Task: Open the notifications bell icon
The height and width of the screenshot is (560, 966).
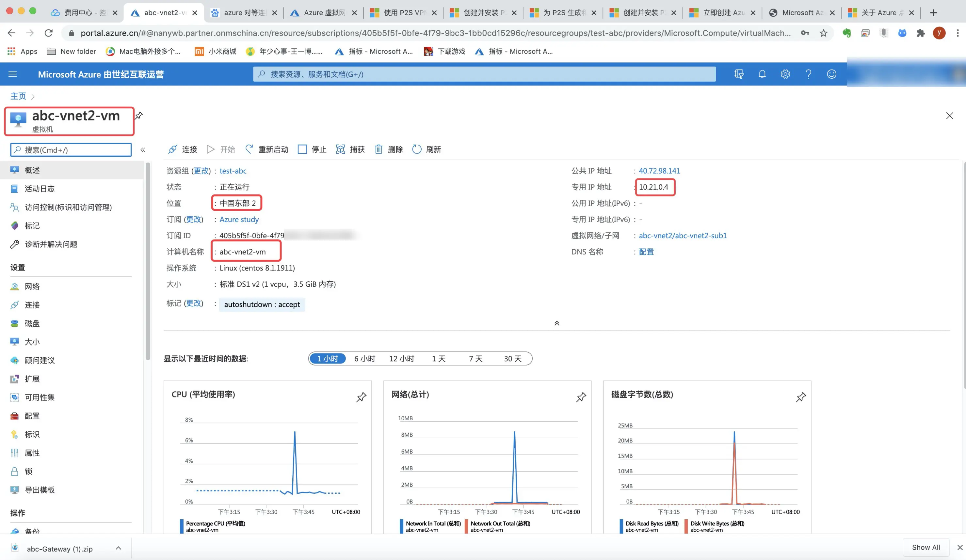Action: 762,74
